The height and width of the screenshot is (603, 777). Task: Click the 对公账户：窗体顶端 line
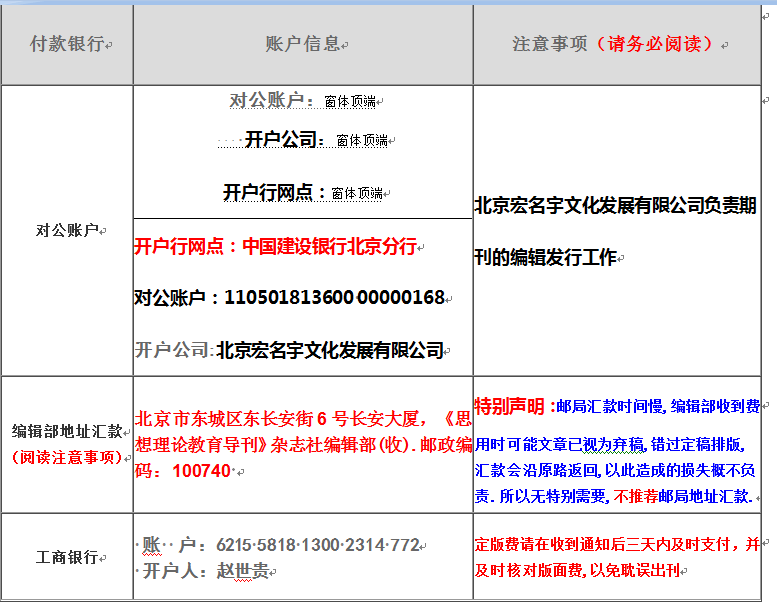302,101
